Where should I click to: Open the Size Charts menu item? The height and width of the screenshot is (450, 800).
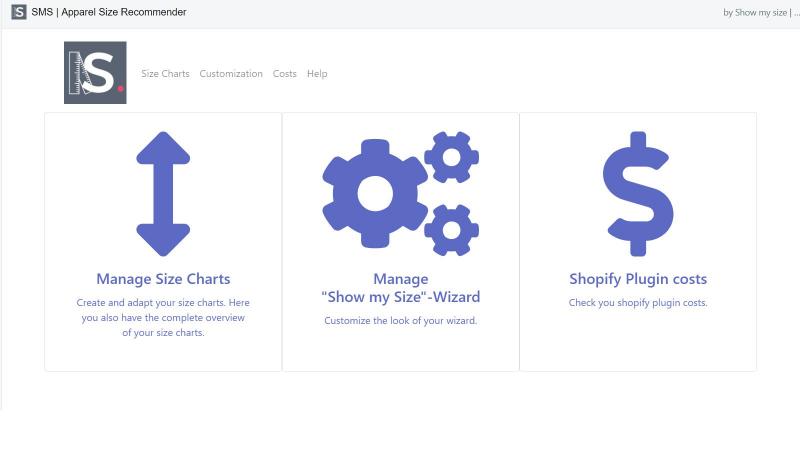165,73
